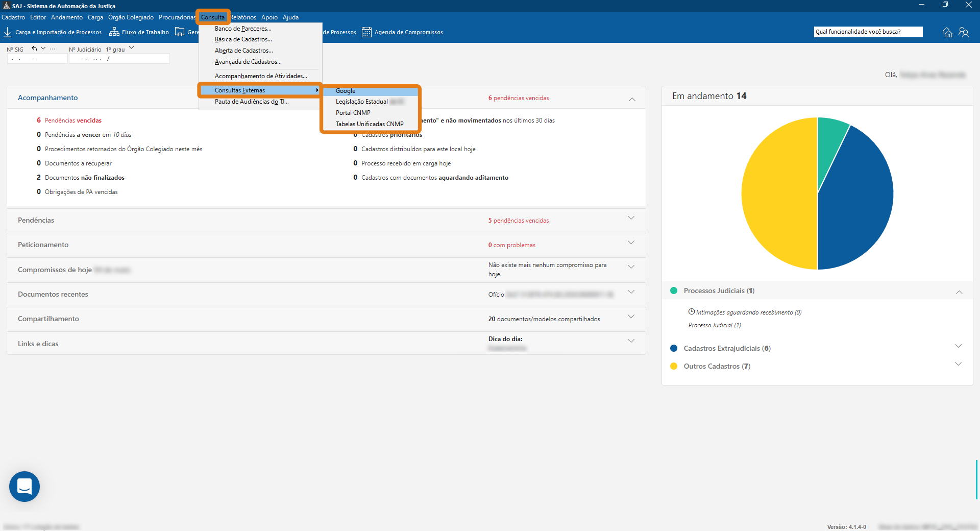Screen dimensions: 980x531
Task: Click Intimações aguardando recebimento (0) link
Action: (749, 312)
